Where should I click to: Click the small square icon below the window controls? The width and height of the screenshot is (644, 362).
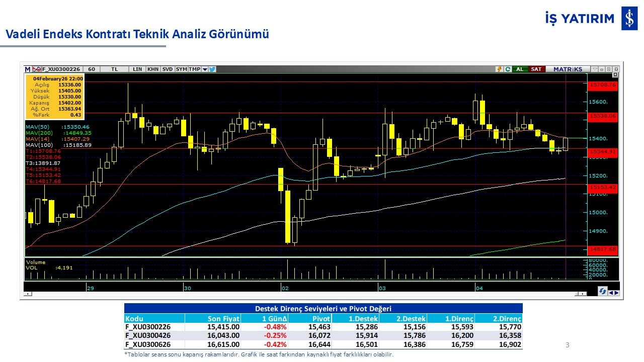point(615,75)
